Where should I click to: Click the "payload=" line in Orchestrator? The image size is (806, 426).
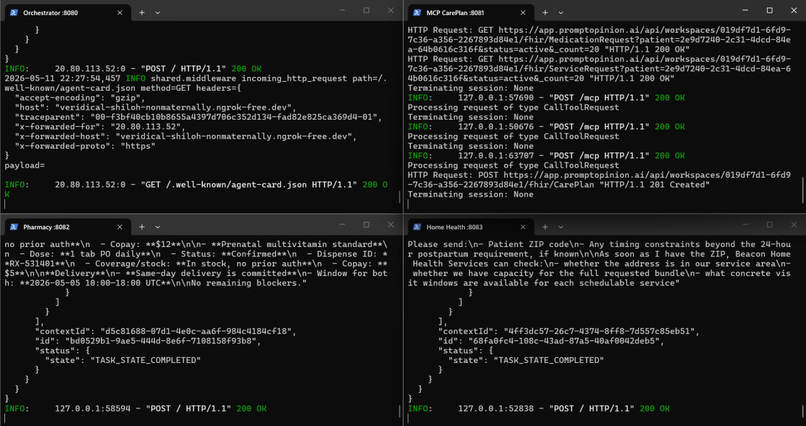click(x=25, y=165)
